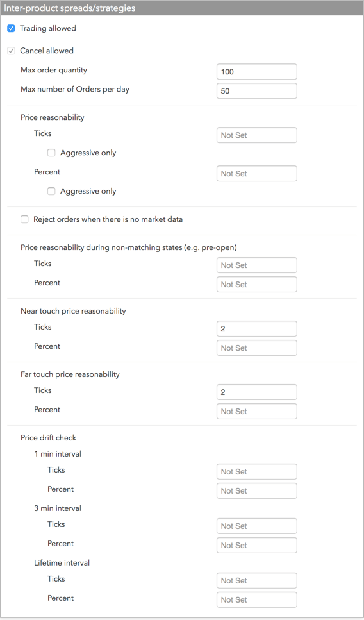Edit the Near touch Ticks field
The image size is (364, 620).
257,328
